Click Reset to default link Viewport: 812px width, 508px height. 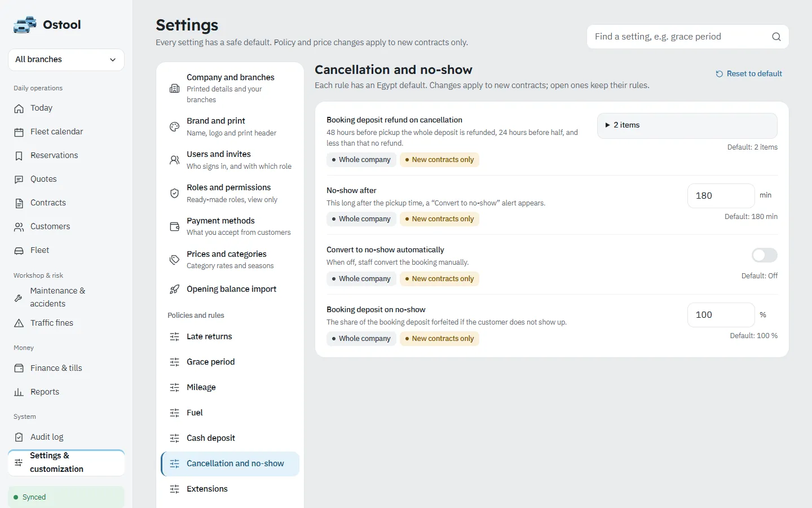click(749, 74)
